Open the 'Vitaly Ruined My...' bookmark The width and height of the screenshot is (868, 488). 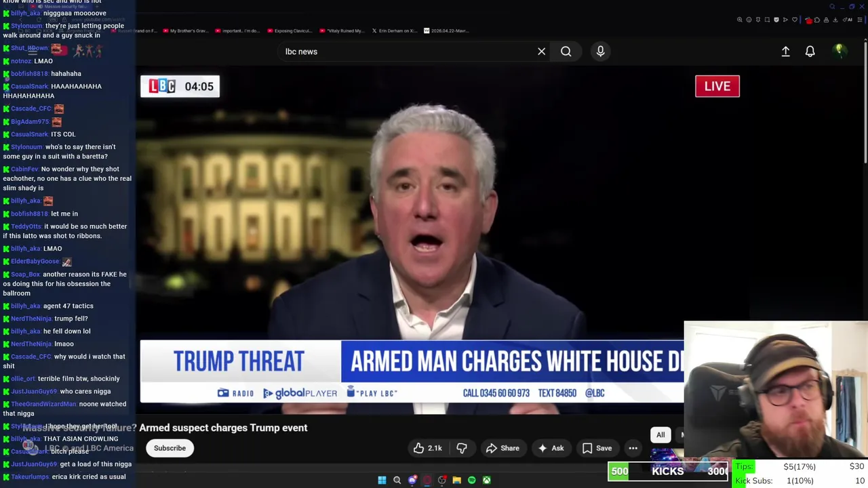pyautogui.click(x=342, y=30)
